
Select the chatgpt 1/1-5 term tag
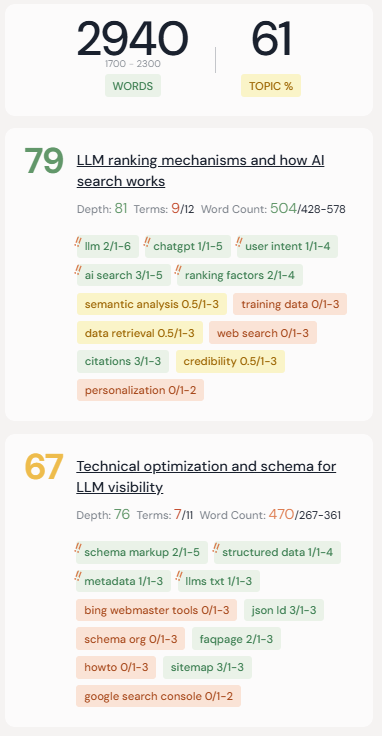188,246
